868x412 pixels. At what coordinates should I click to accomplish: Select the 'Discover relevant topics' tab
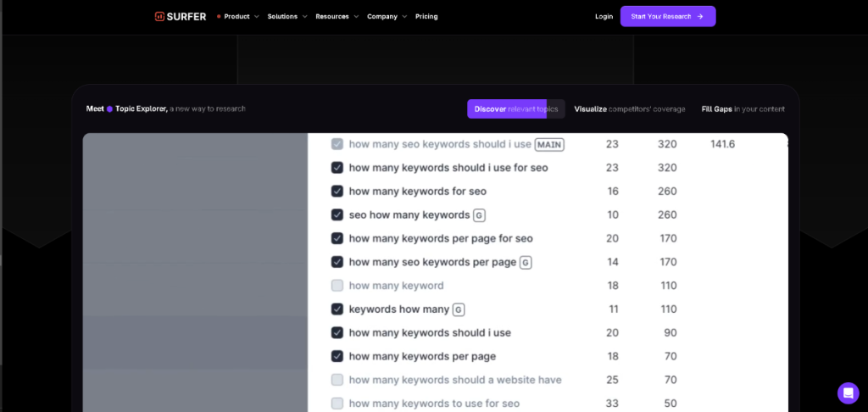coord(516,109)
